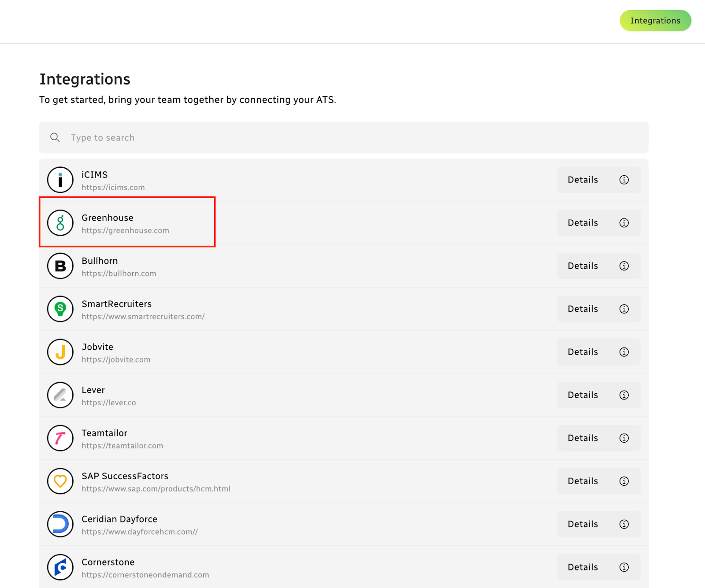Select the SmartRecruiters integration name
Viewport: 705px width, 588px height.
coord(116,304)
